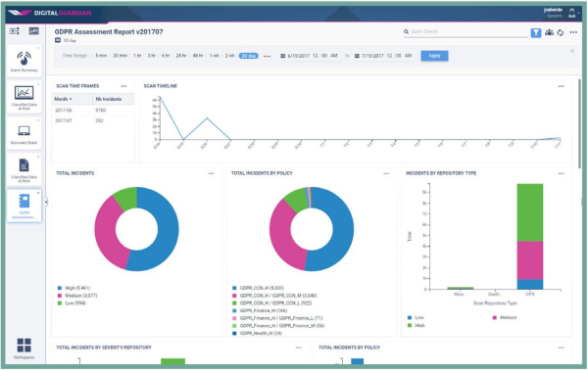This screenshot has width=588, height=370.
Task: Open Scan Time Frames panel options menu
Action: [123, 86]
